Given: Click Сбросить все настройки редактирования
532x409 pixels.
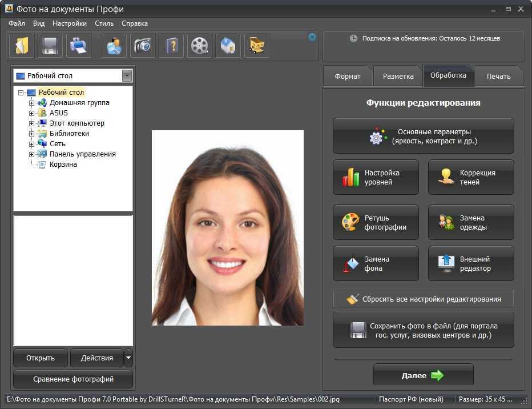Looking at the screenshot, I should click(423, 299).
